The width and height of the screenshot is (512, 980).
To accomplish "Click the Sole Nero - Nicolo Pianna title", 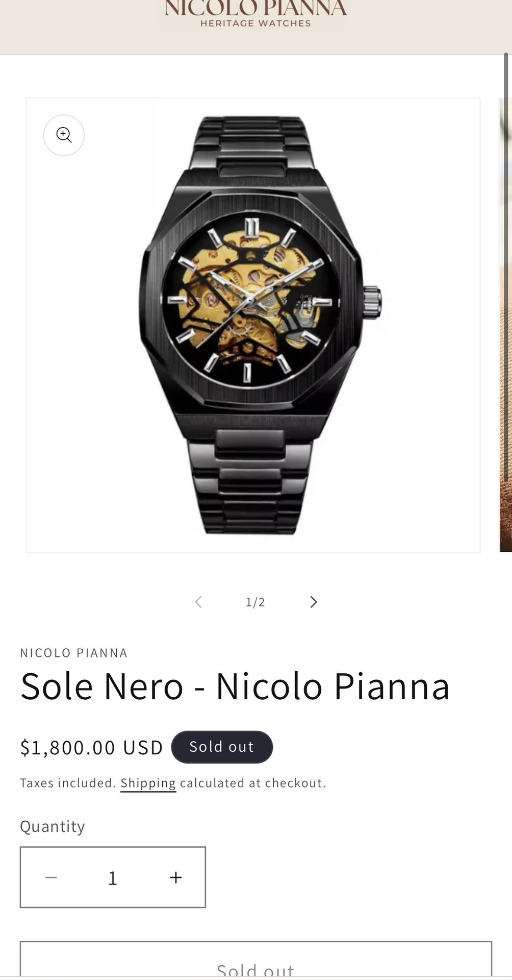I will (x=235, y=687).
